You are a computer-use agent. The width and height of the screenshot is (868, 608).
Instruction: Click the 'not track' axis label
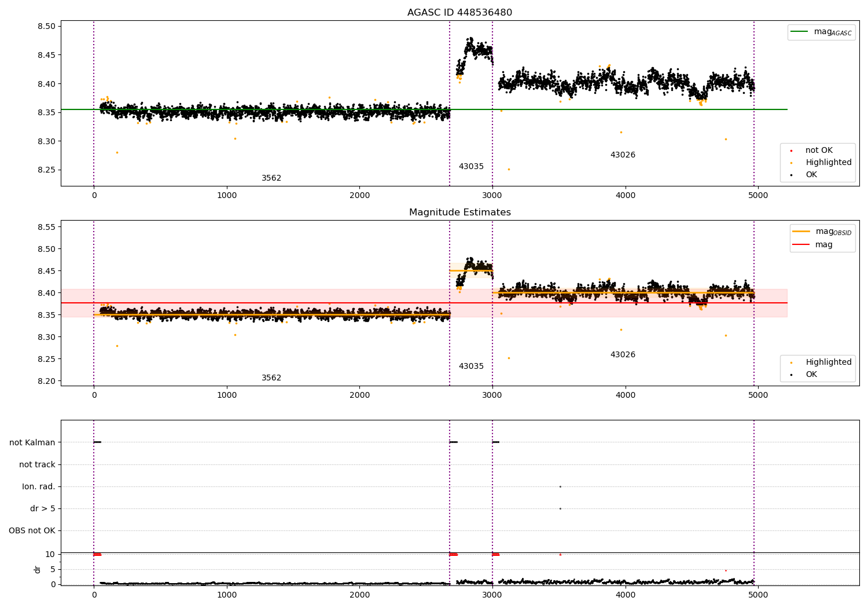[x=37, y=464]
